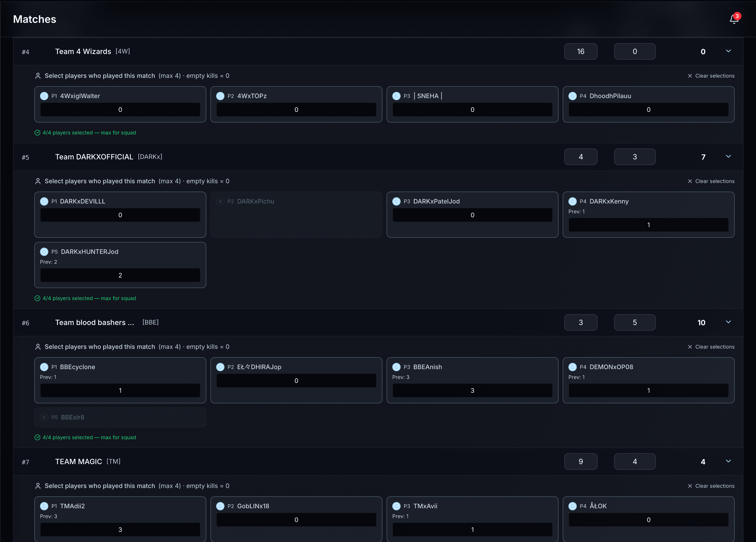Edit Team blood bashers kills field 5
The height and width of the screenshot is (542, 756).
(635, 322)
